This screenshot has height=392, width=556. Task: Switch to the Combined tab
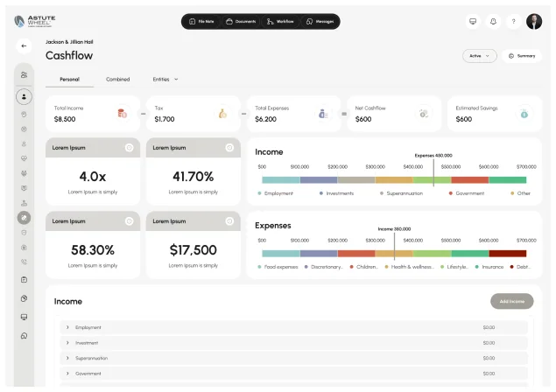coord(117,80)
